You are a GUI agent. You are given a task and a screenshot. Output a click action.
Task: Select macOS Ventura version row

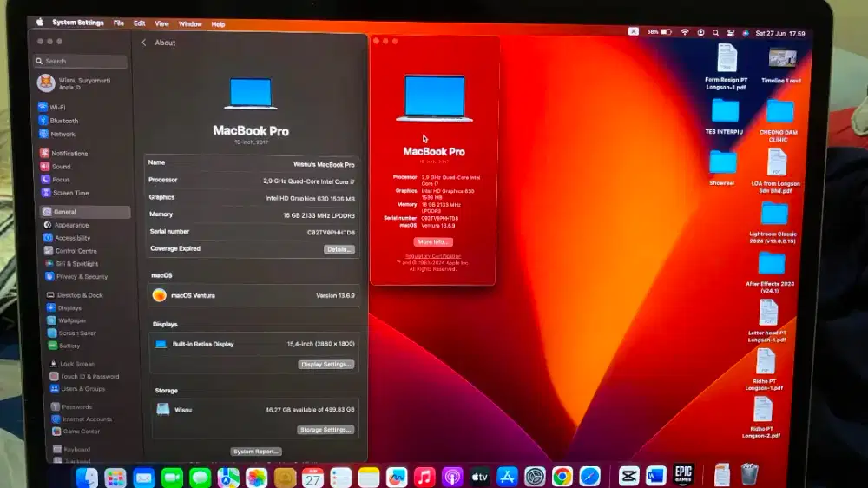point(253,296)
